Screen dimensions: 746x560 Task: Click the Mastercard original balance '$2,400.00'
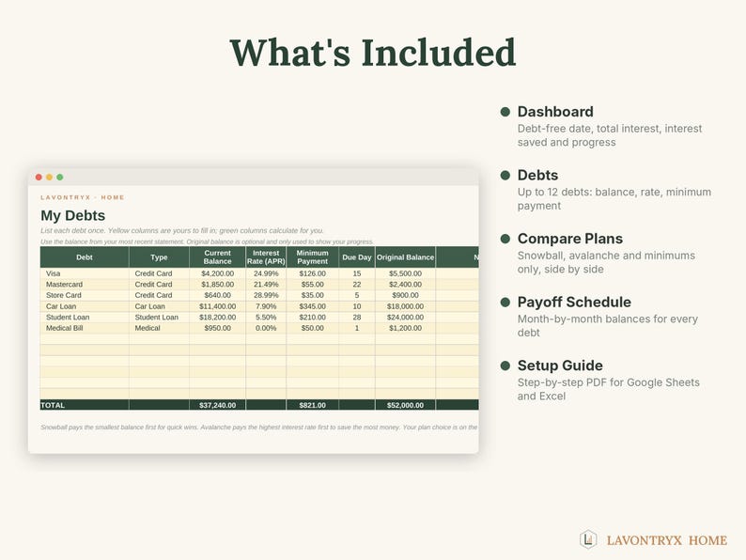405,285
